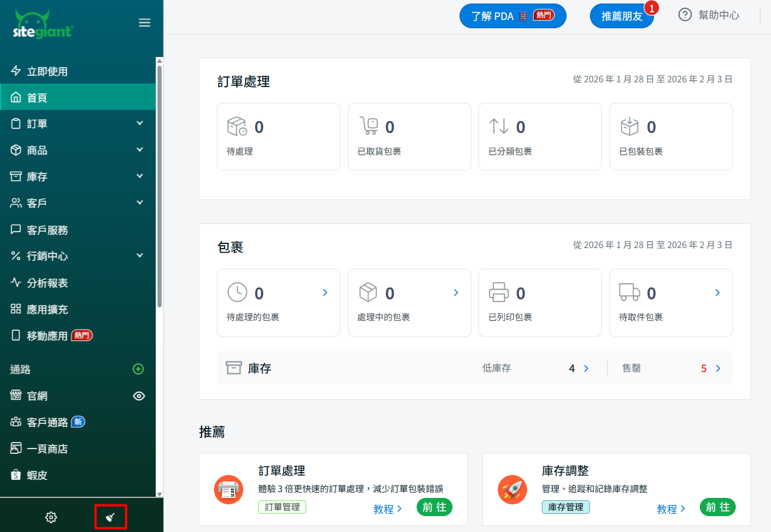Open the 分析報表 menu item
Image resolution: width=771 pixels, height=532 pixels.
tap(47, 283)
